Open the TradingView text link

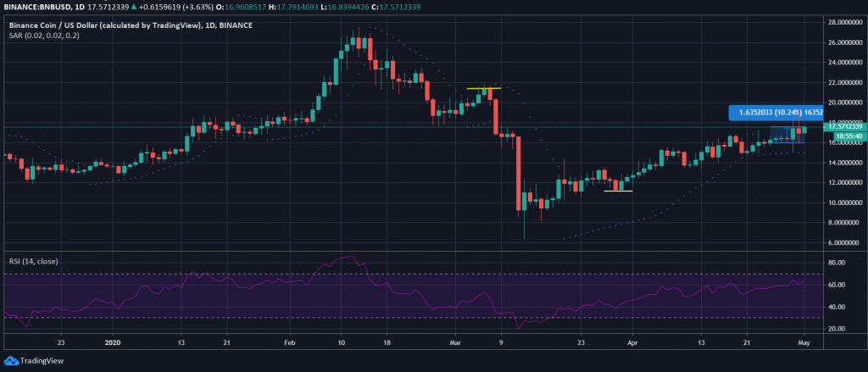42,361
